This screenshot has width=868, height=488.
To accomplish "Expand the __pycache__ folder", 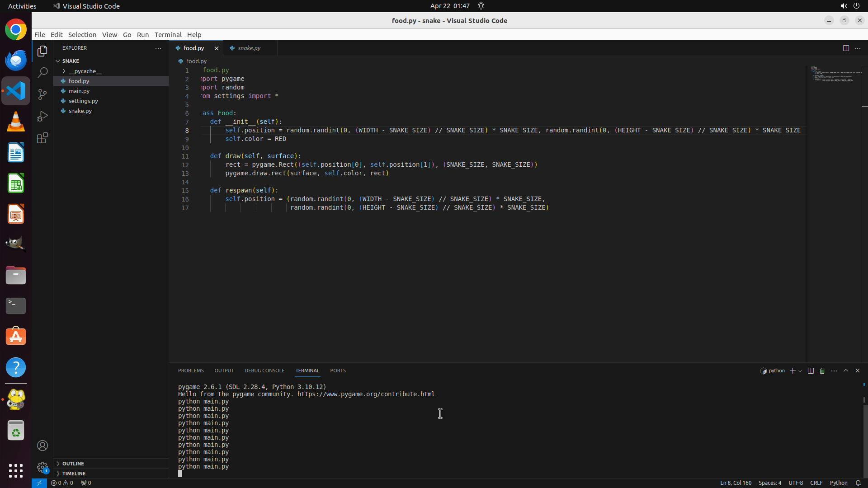I will tap(85, 71).
